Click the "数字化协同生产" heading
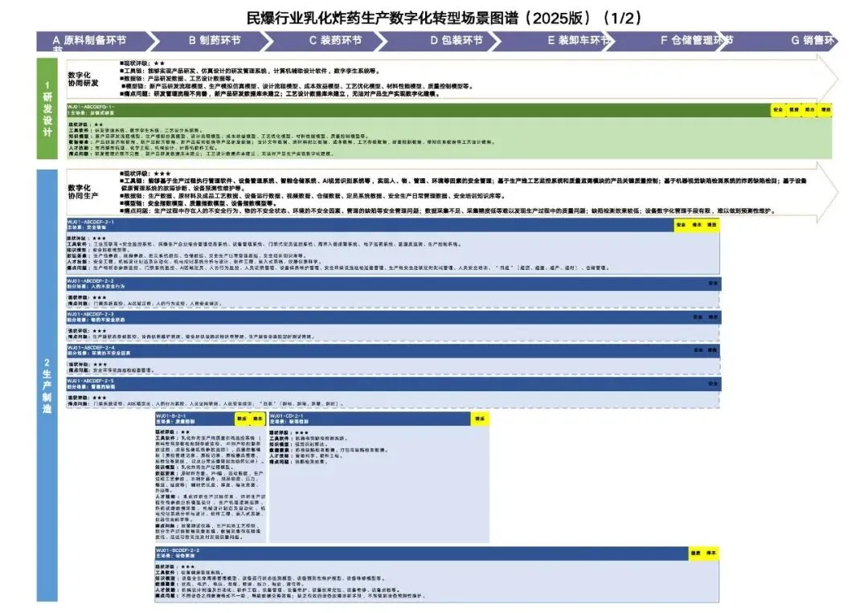 coord(83,192)
